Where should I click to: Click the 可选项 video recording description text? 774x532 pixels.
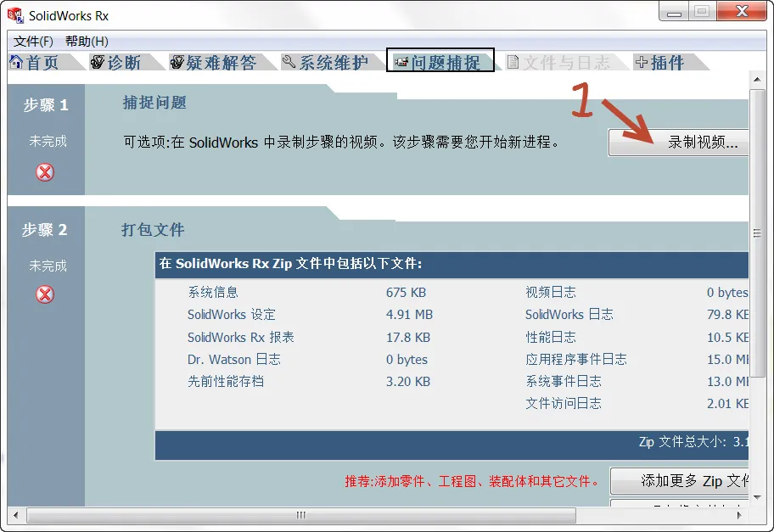(x=341, y=143)
